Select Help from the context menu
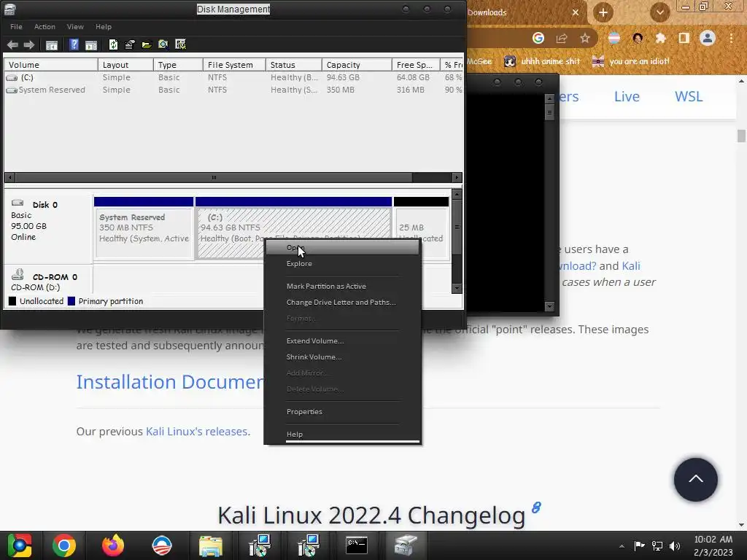Screen dimensions: 747x560 pos(342,435)
